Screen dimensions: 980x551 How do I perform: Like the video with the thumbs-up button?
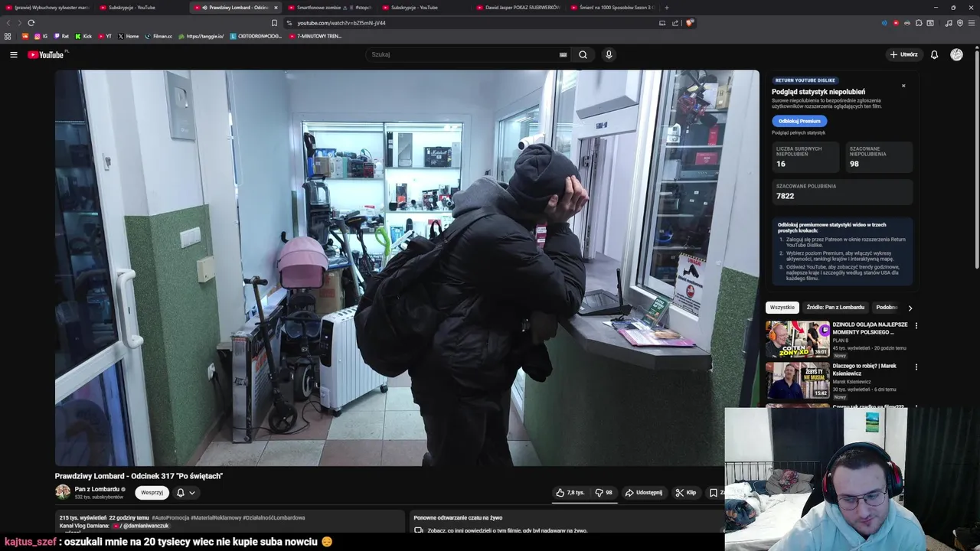point(570,493)
